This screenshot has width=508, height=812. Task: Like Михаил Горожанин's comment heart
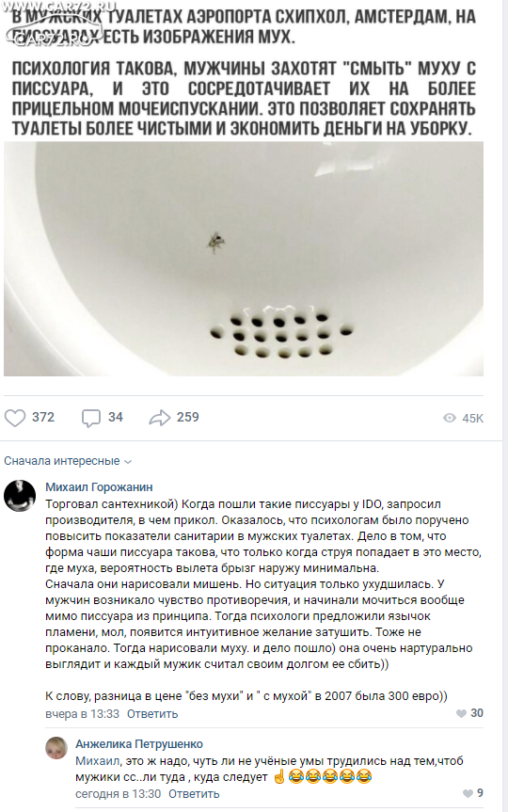pyautogui.click(x=461, y=713)
